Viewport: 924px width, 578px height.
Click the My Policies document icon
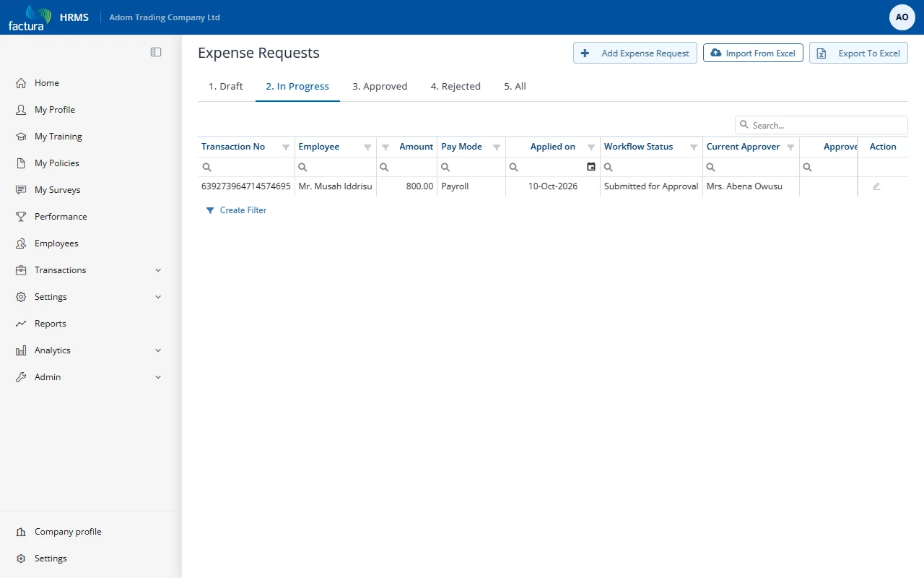click(x=21, y=163)
